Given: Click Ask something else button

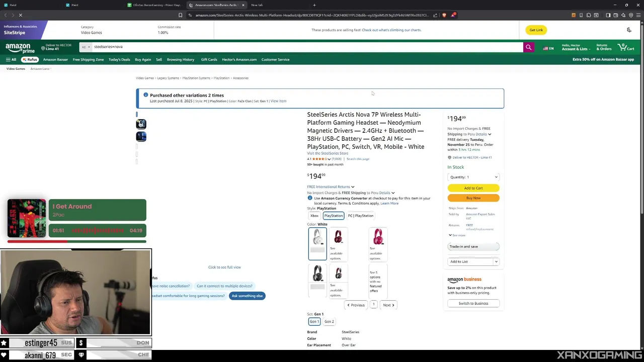Looking at the screenshot, I should (247, 296).
